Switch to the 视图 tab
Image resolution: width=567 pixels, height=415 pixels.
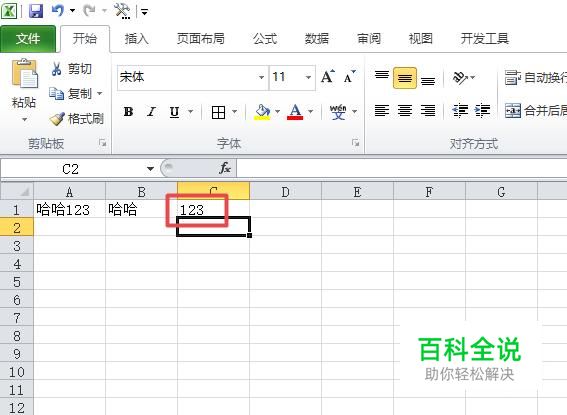pyautogui.click(x=420, y=38)
